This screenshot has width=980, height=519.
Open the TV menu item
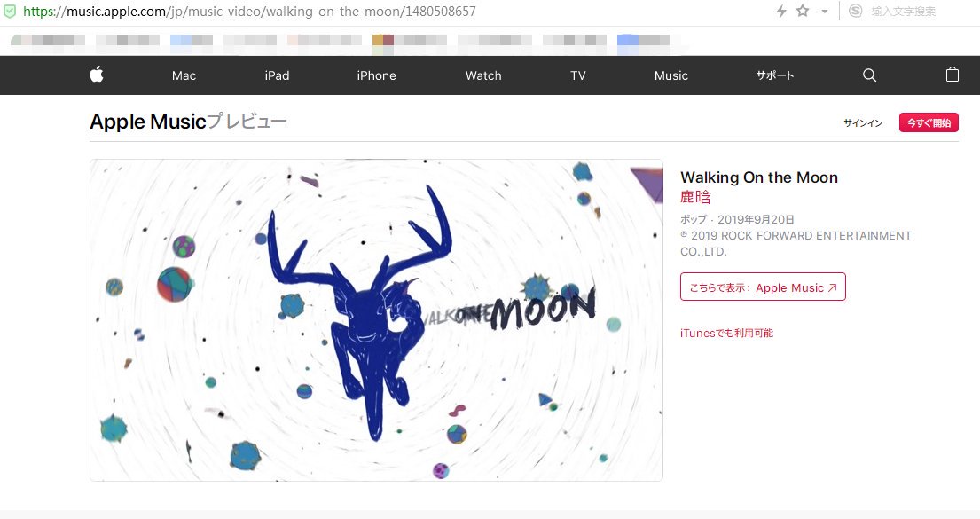click(x=578, y=75)
